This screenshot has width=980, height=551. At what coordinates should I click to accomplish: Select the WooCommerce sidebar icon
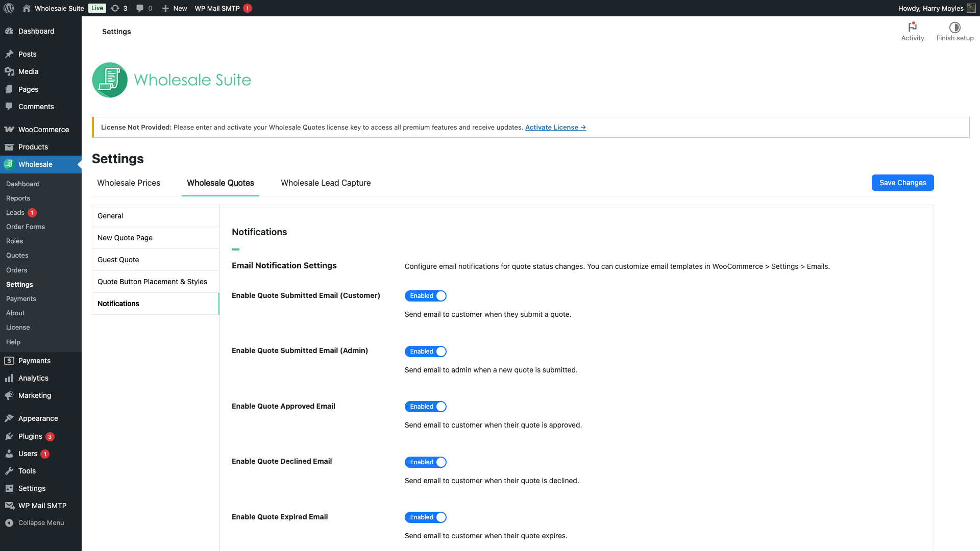pyautogui.click(x=10, y=129)
